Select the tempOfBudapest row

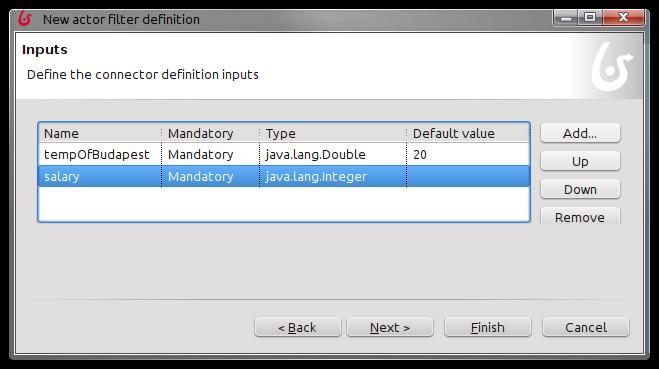click(284, 155)
